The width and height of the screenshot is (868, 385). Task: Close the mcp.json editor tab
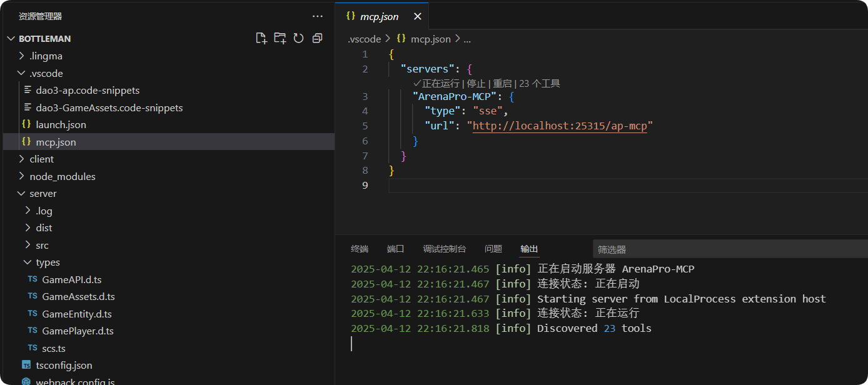[x=418, y=17]
